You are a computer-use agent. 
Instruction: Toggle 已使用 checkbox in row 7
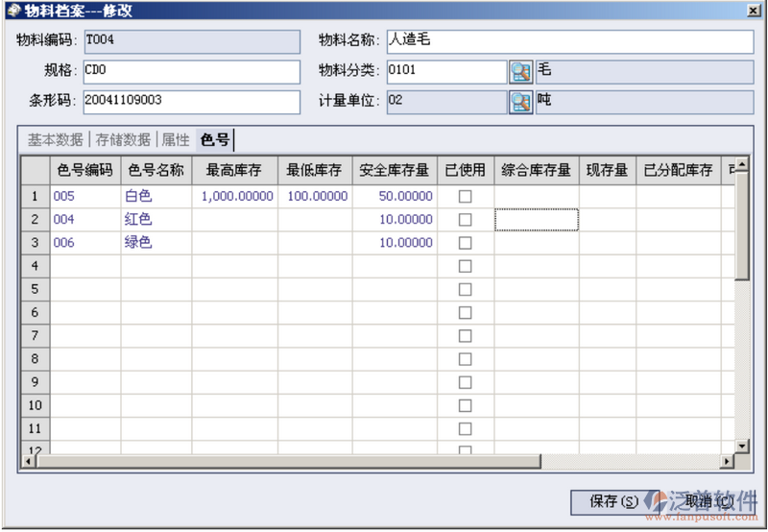click(465, 336)
